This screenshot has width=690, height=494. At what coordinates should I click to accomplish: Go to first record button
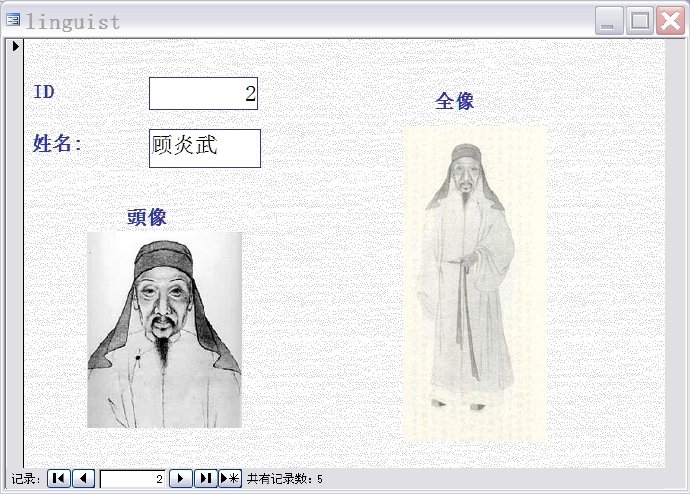(59, 478)
